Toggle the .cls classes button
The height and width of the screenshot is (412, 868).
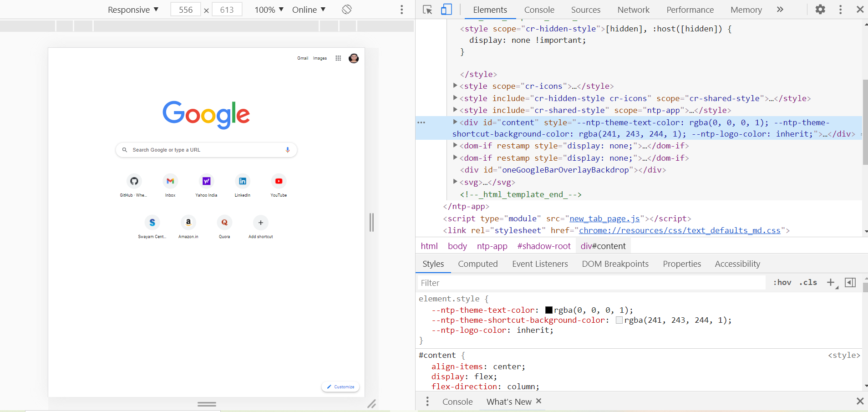[x=808, y=283]
